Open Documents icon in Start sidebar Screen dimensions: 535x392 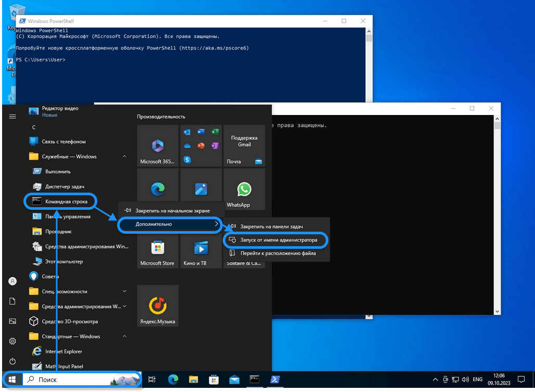click(12, 301)
